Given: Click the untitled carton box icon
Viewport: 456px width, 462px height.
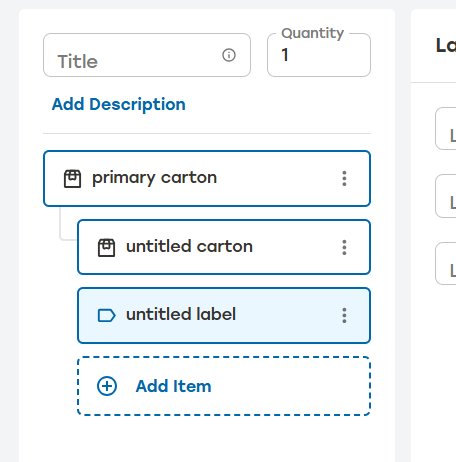Looking at the screenshot, I should point(106,248).
